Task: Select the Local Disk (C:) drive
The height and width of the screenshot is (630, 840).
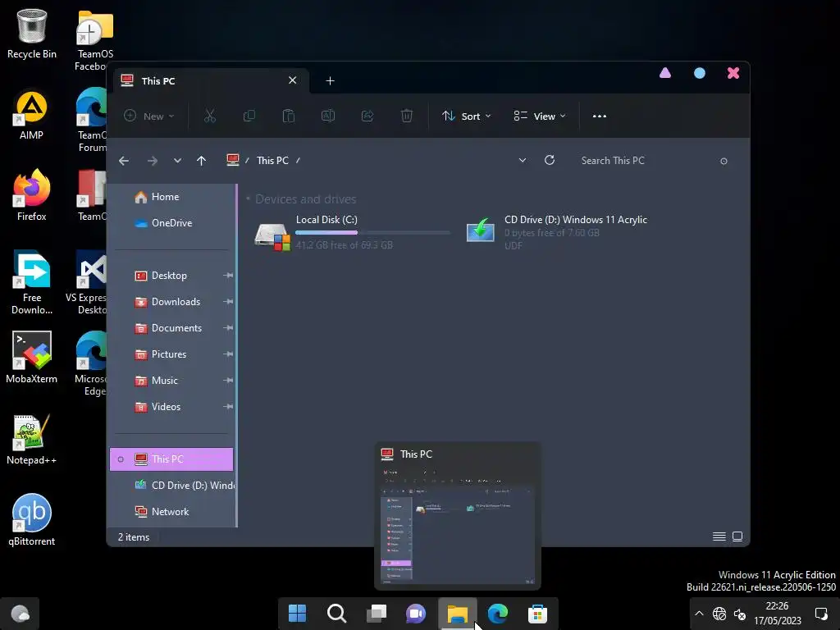Action: pos(351,233)
